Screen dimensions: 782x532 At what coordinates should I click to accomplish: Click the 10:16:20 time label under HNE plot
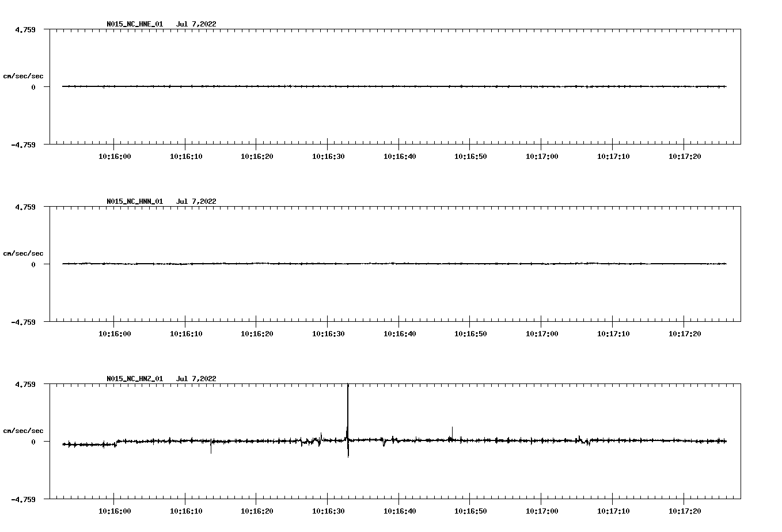pos(256,157)
